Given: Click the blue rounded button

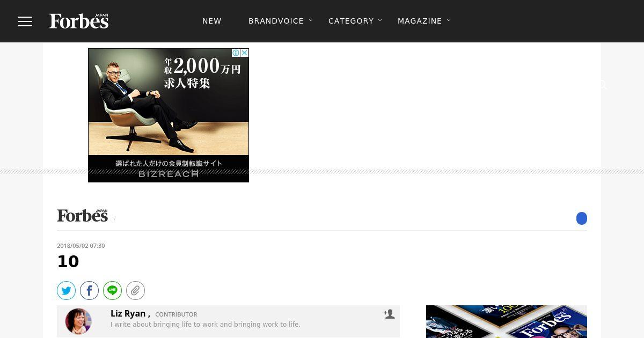Looking at the screenshot, I should [582, 218].
